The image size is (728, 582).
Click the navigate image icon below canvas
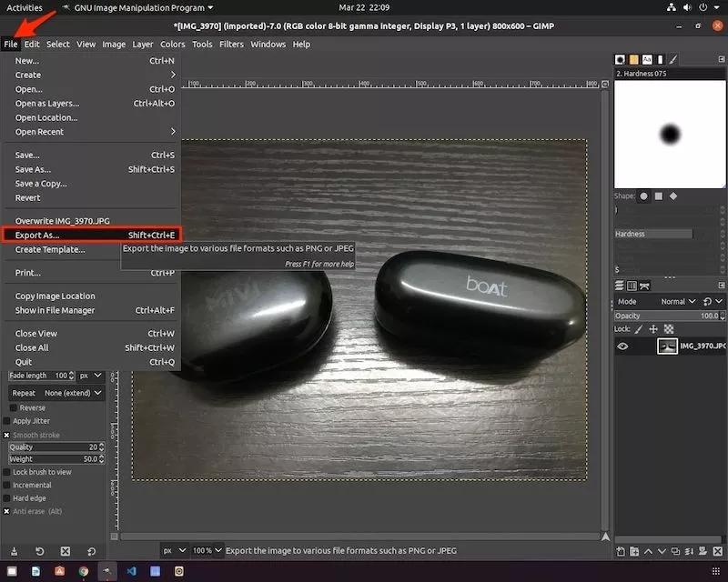(605, 537)
